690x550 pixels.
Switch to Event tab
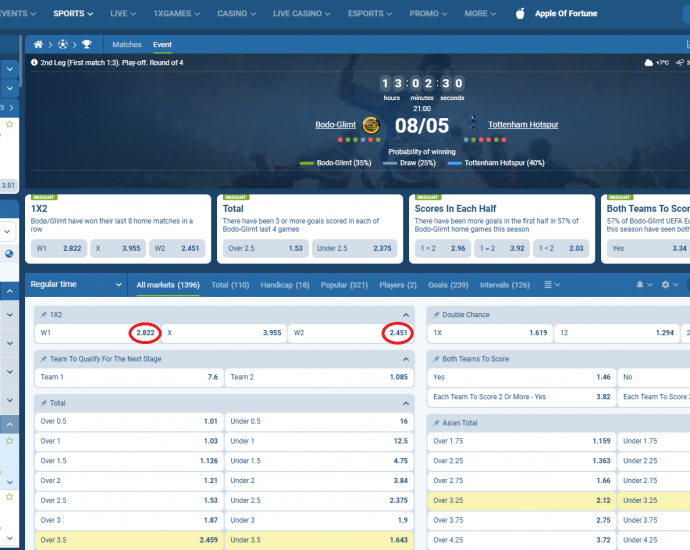click(162, 44)
